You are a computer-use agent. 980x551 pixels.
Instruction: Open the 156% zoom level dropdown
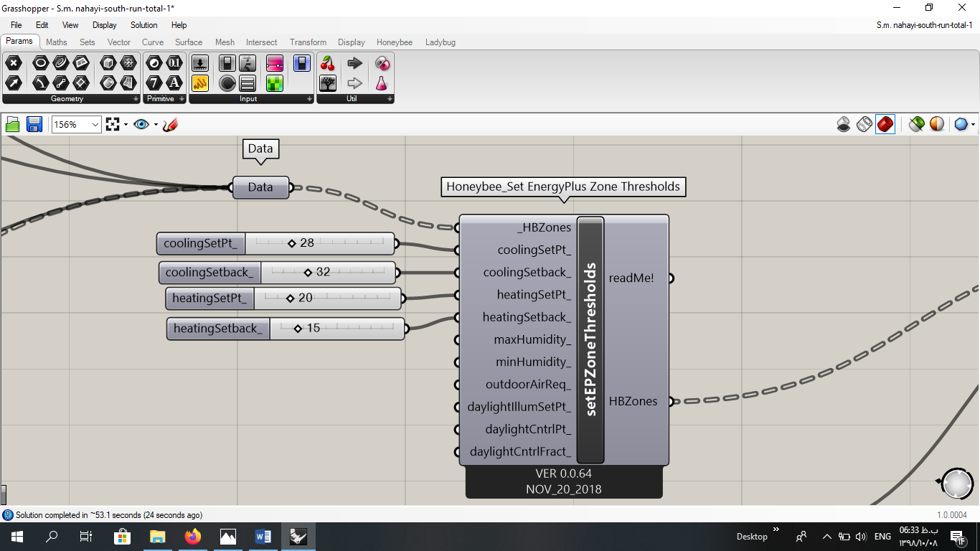pos(95,125)
